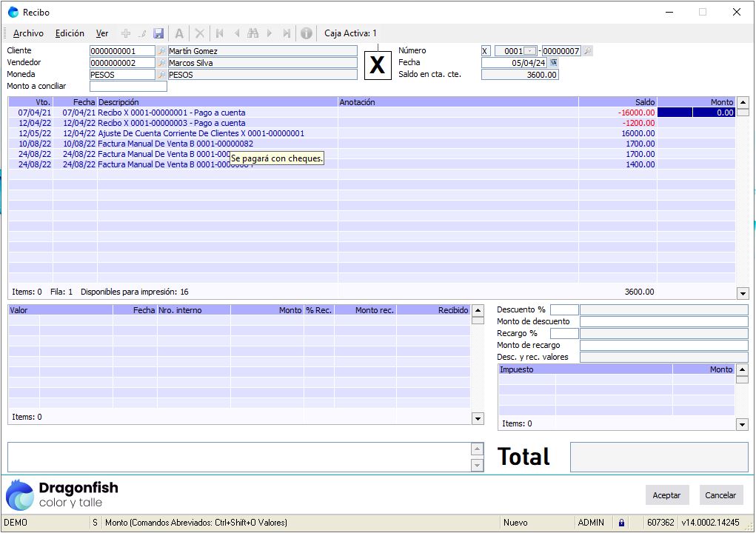The width and height of the screenshot is (756, 533).
Task: Click the Monto de descuento field
Action: coord(664,321)
